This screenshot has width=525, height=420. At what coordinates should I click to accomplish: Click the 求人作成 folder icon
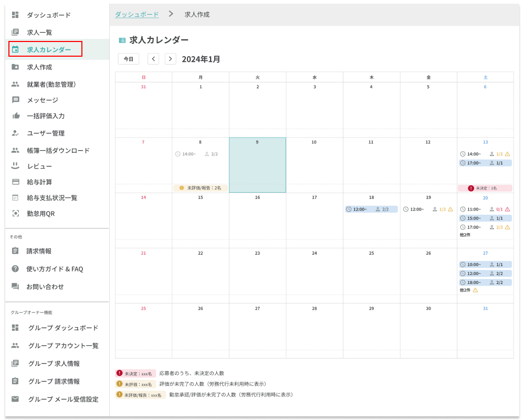(15, 67)
